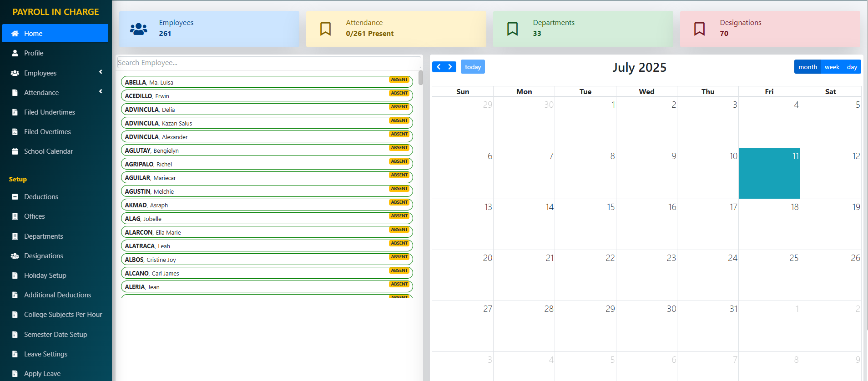Expand the Employees sidebar submenu arrow

tap(101, 72)
